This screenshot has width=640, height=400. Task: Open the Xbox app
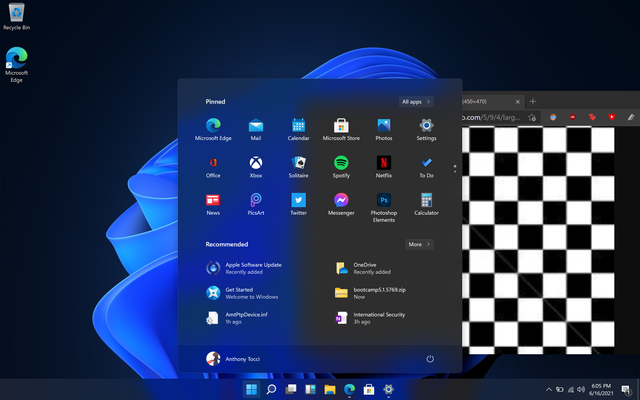click(256, 167)
